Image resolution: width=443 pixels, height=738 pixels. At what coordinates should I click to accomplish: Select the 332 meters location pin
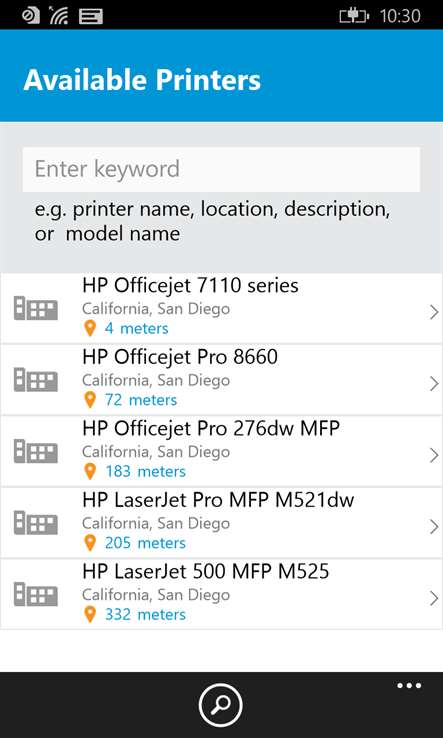(89, 614)
